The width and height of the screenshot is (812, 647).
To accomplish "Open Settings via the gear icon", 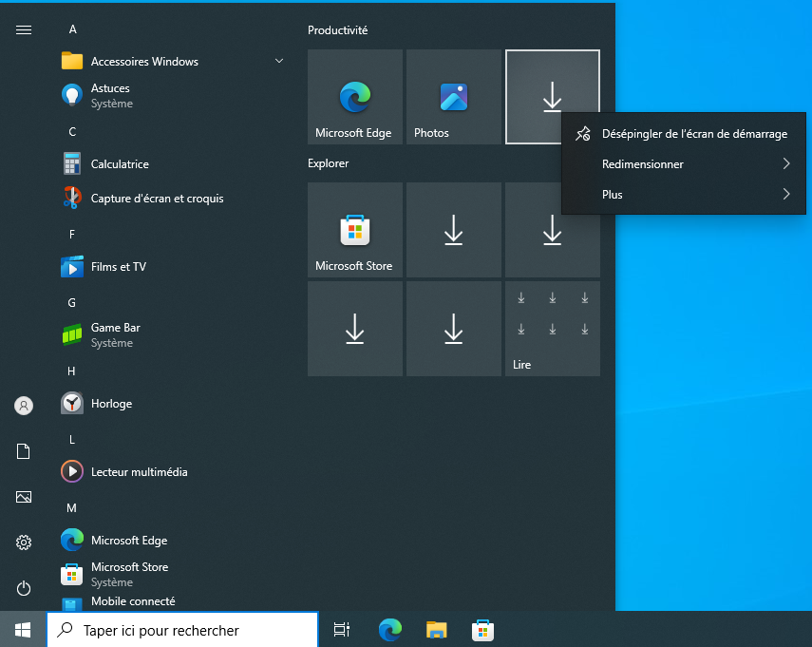I will click(24, 542).
